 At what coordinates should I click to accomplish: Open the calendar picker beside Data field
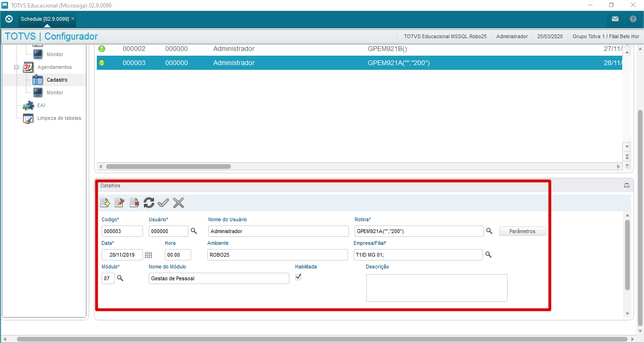click(x=148, y=255)
